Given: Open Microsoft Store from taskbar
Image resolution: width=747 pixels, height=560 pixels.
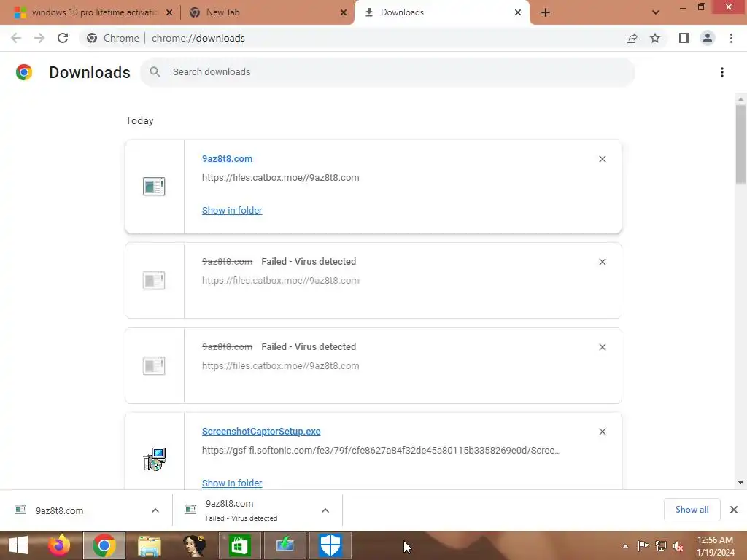Looking at the screenshot, I should click(239, 545).
